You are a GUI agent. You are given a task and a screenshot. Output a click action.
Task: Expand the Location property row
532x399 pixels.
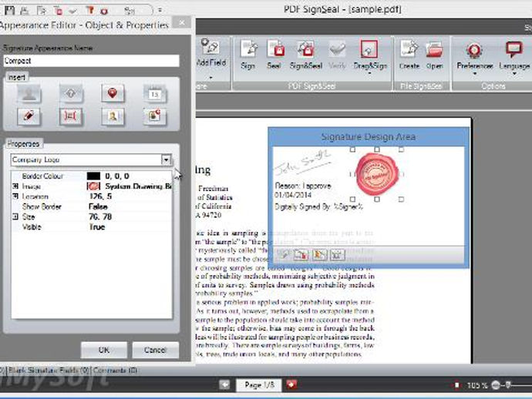pos(15,196)
